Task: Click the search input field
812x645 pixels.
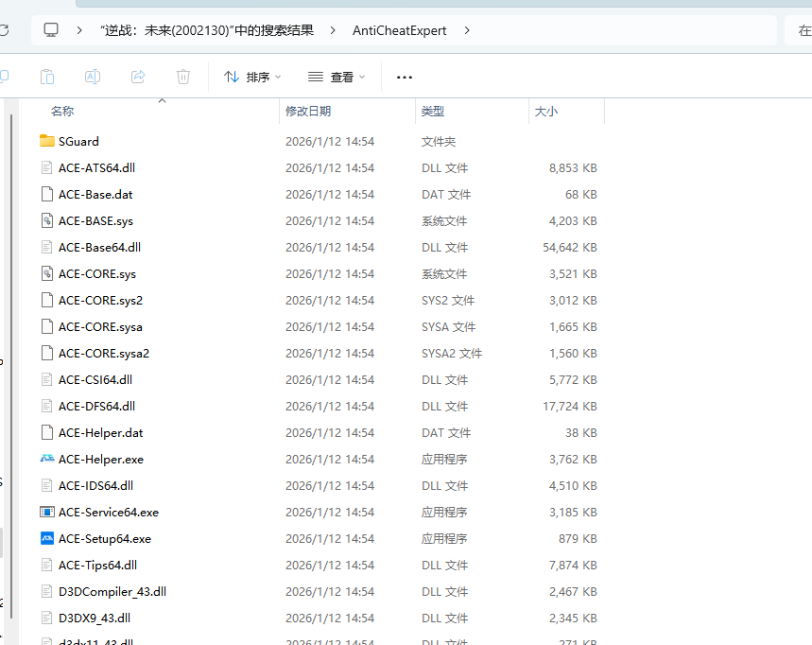Action: tap(800, 30)
